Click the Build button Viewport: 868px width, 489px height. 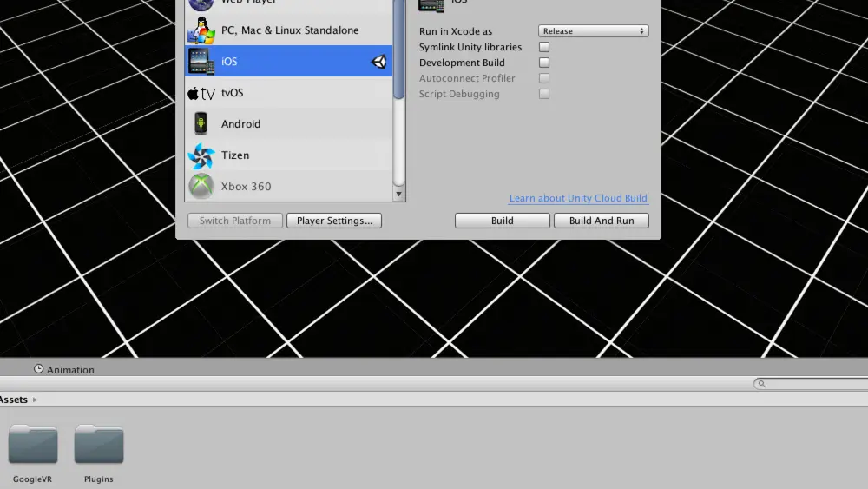pos(502,221)
